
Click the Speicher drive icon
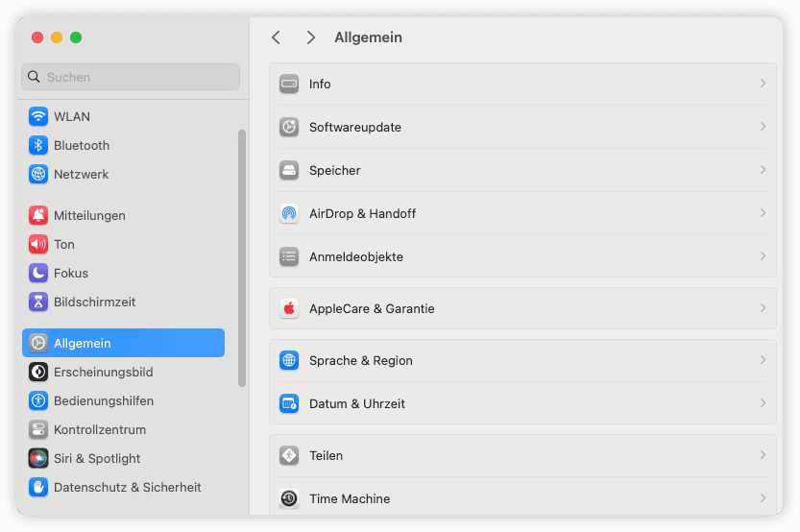coord(289,170)
